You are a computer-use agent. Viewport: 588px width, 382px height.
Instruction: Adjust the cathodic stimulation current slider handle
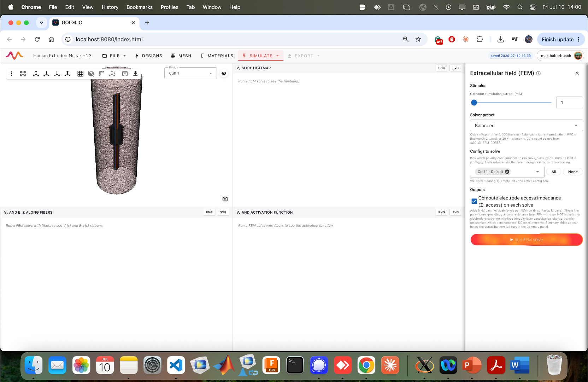(474, 103)
